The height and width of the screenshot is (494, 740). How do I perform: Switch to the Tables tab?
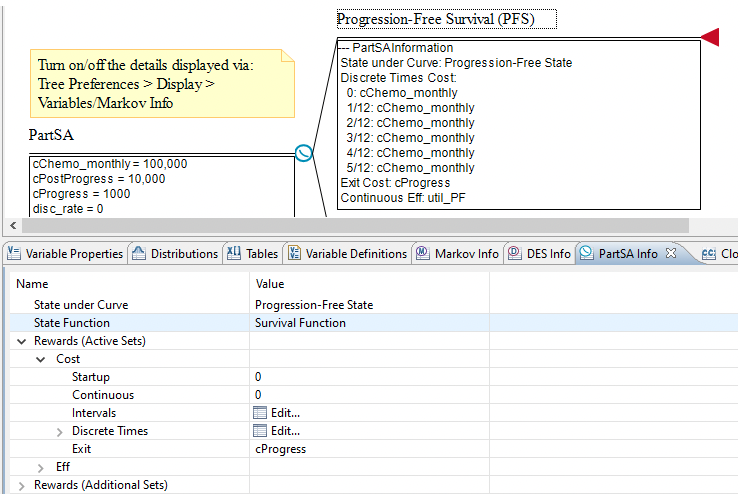coord(254,254)
